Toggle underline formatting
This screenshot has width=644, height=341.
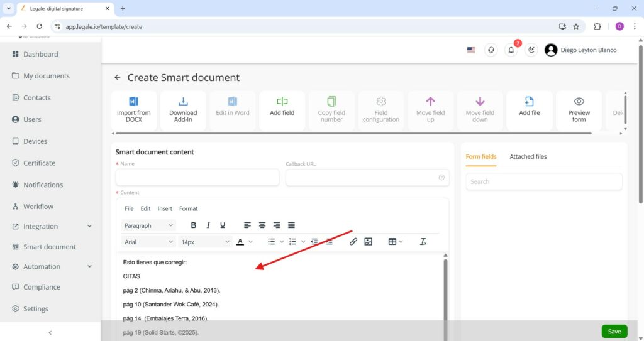point(223,225)
